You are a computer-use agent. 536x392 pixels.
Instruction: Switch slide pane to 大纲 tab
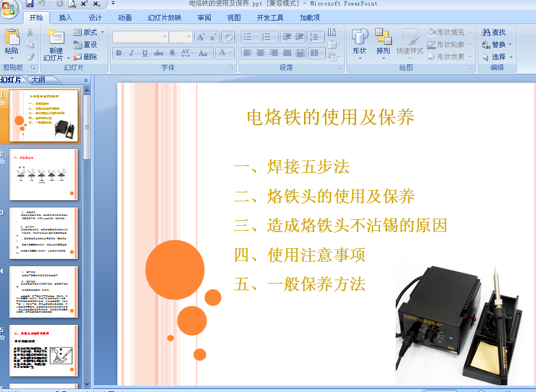[39, 80]
